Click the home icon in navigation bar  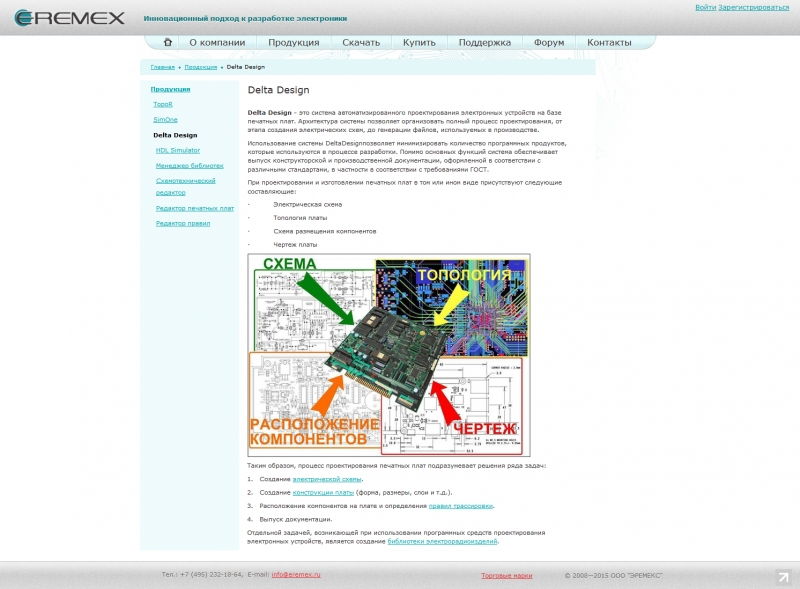[x=168, y=42]
